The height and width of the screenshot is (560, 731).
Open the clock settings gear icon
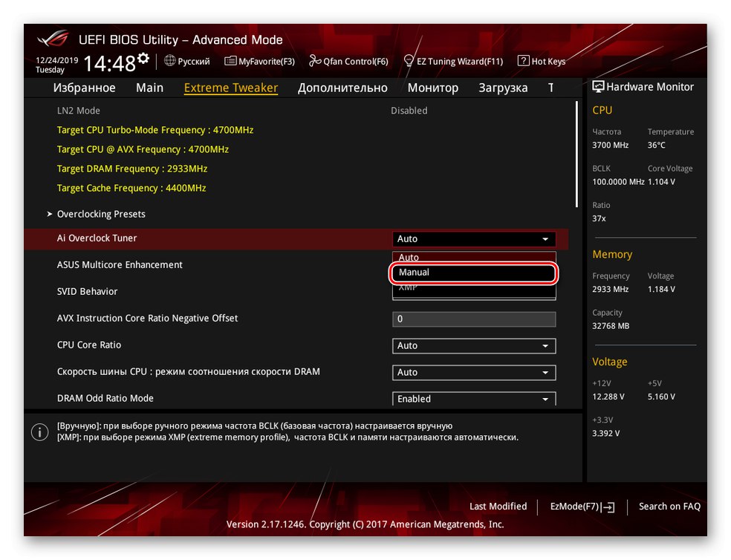click(x=143, y=58)
